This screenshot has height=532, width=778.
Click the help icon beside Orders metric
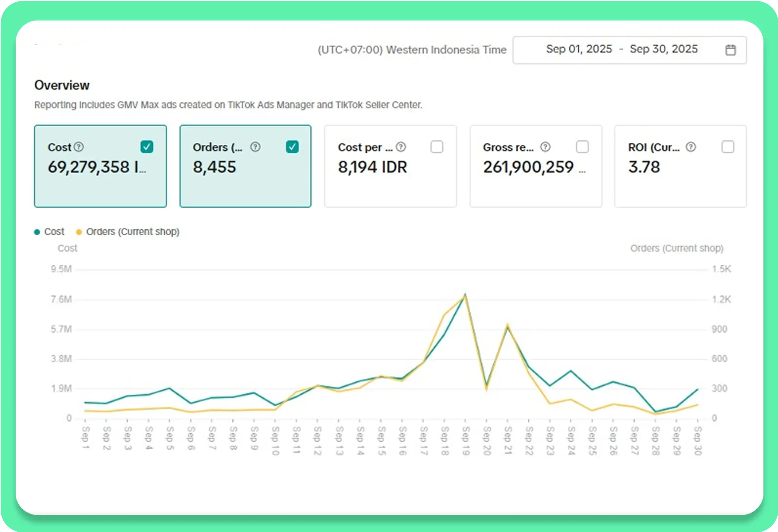click(x=255, y=147)
